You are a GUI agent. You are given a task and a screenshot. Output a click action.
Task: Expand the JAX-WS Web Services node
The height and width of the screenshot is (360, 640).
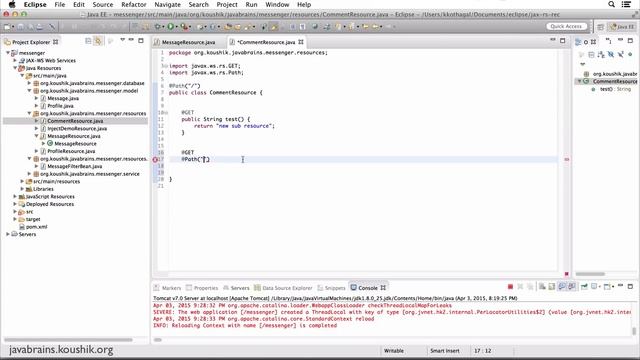coord(15,60)
